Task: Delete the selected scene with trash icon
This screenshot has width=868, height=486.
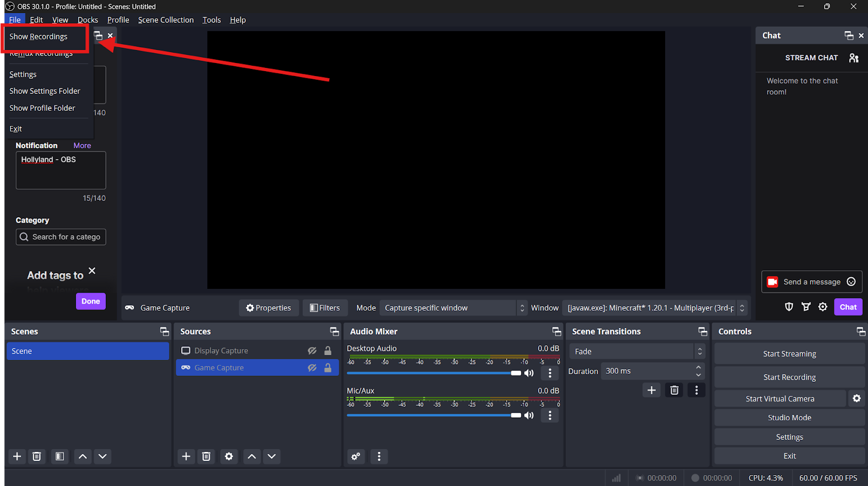Action: click(37, 456)
